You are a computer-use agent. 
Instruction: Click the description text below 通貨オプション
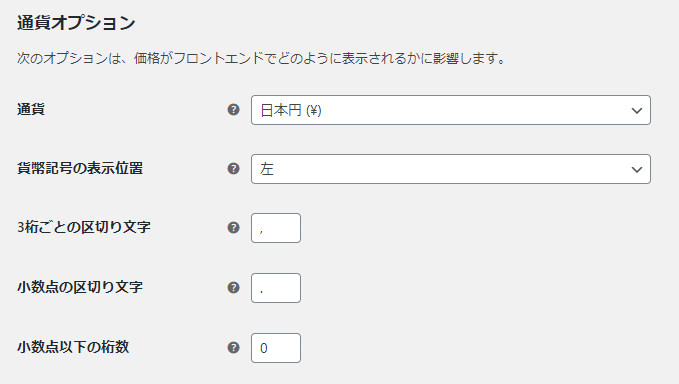[x=262, y=58]
